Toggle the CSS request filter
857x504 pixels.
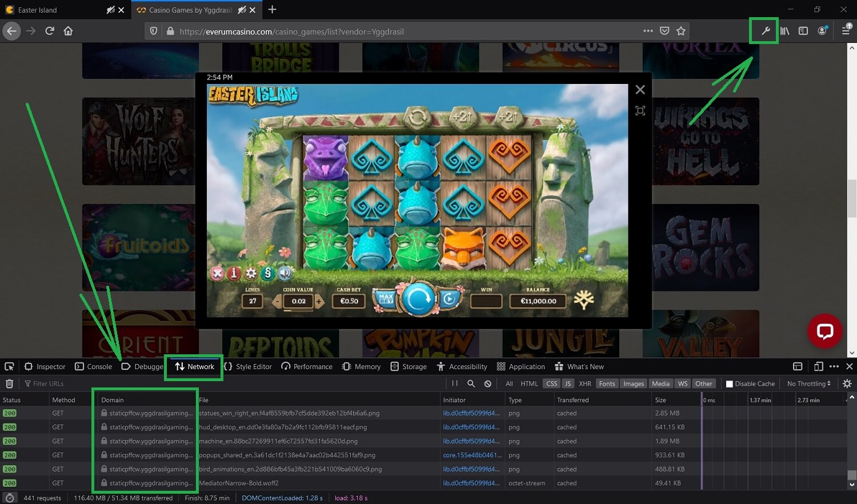point(551,383)
